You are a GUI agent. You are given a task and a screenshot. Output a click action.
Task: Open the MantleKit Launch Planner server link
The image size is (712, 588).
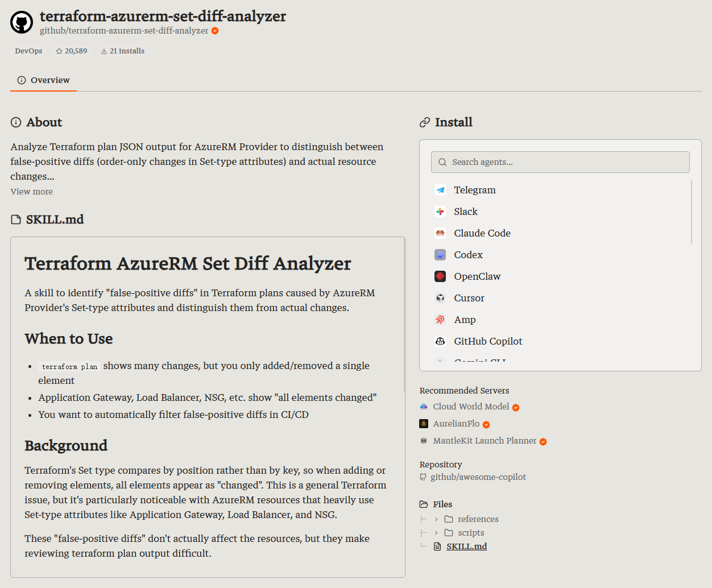point(485,441)
